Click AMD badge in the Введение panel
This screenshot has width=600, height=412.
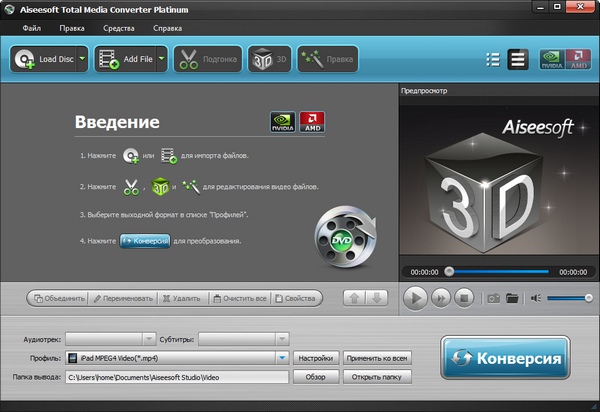tap(312, 122)
